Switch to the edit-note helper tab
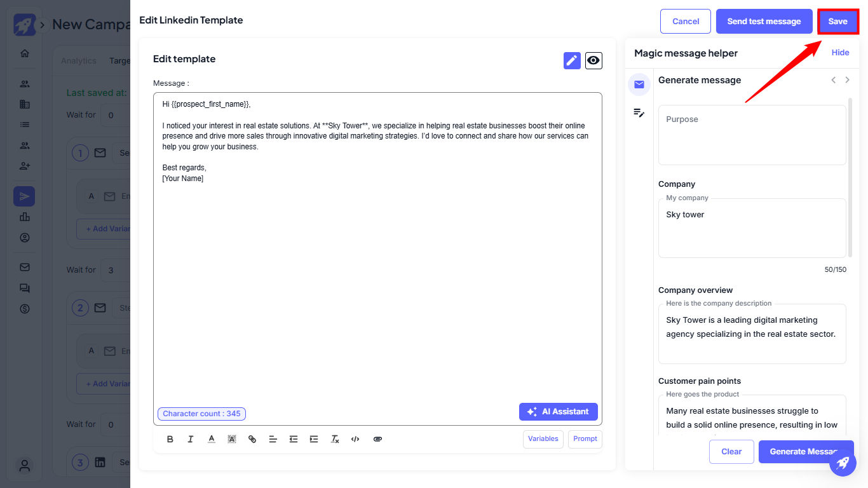 pyautogui.click(x=639, y=113)
